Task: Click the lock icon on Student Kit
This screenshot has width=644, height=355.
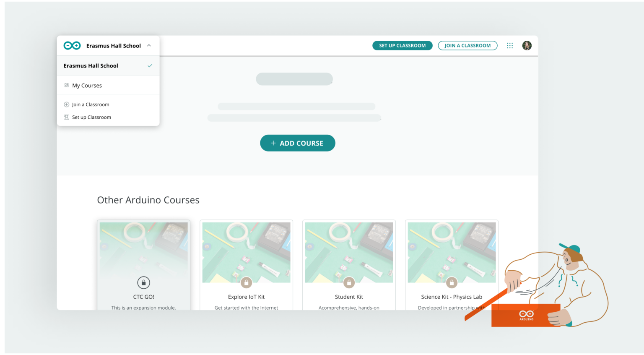Action: click(x=349, y=282)
